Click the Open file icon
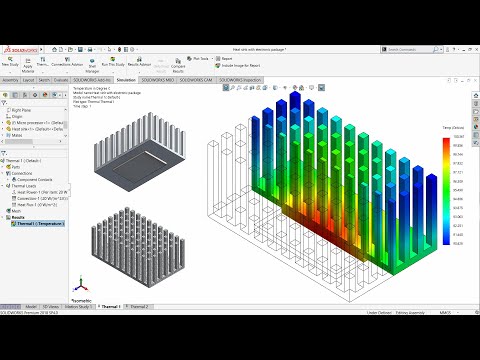This screenshot has height=360, width=480. 70,49
